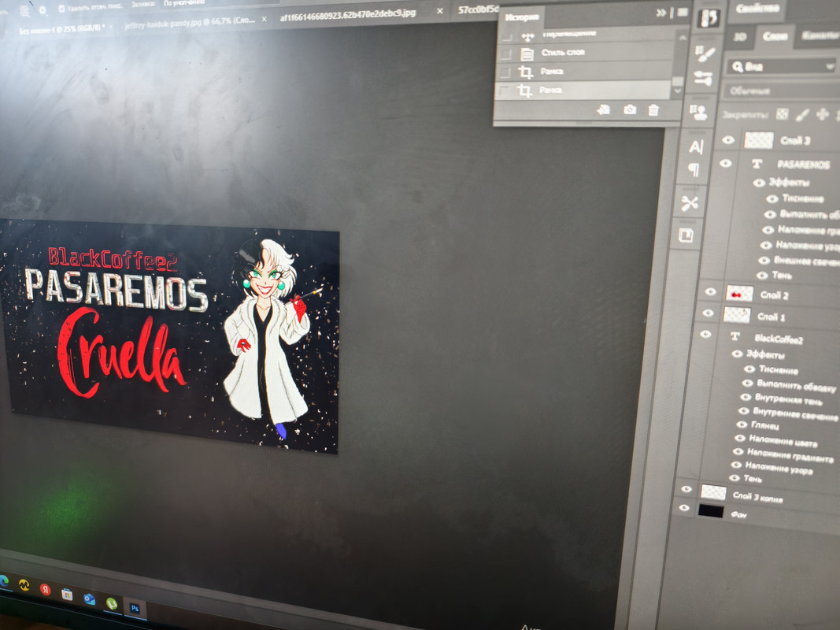Close the af1f66146680923 jpg tab
840x630 pixels.
coord(440,11)
